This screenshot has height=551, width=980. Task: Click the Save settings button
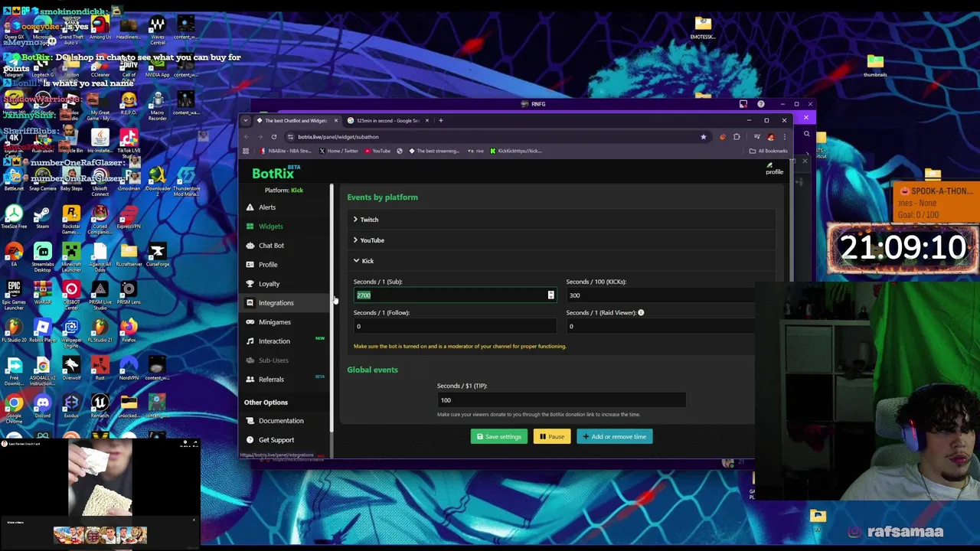[499, 437]
